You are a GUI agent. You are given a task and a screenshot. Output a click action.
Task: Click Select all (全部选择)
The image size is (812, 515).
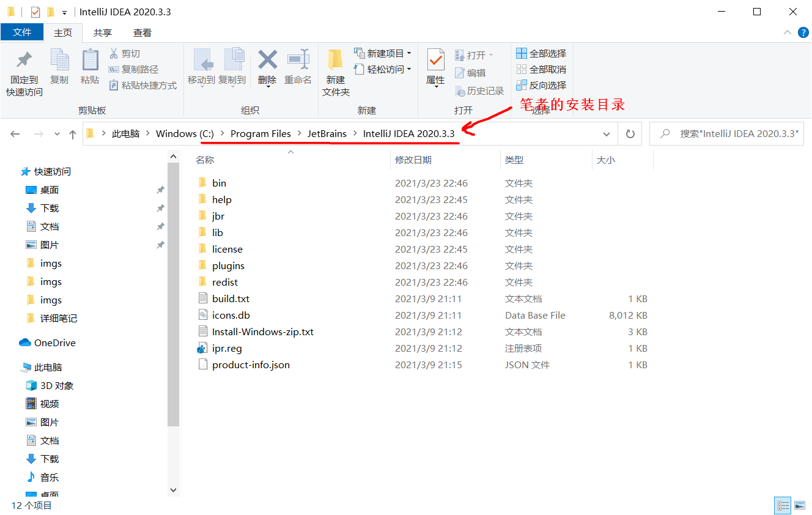coord(541,53)
